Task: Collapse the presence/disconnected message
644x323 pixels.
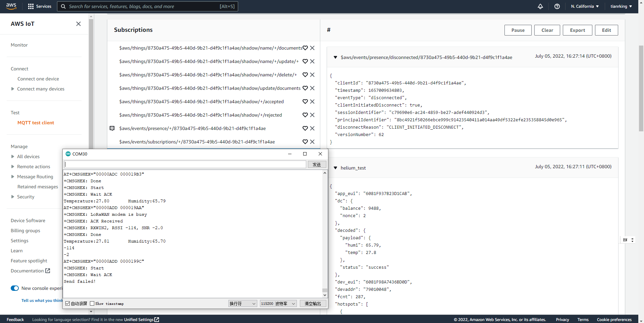Action: [335, 57]
